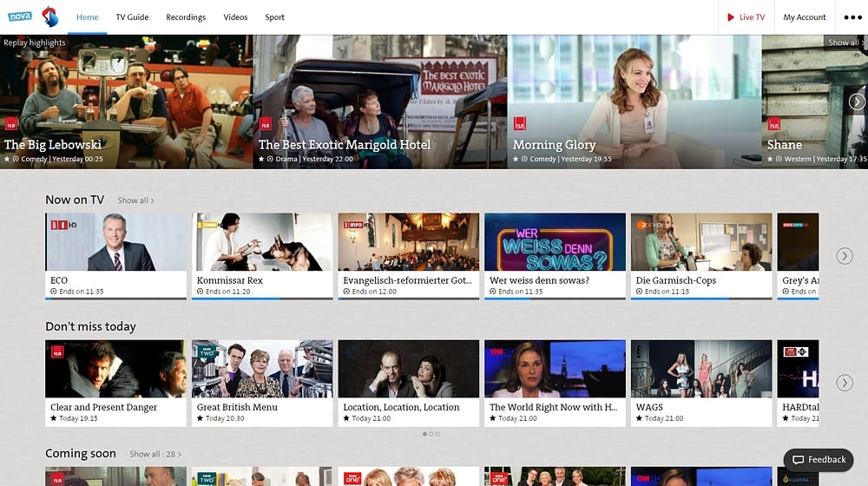Open the three-dot more menu
The image size is (868, 486).
[852, 17]
